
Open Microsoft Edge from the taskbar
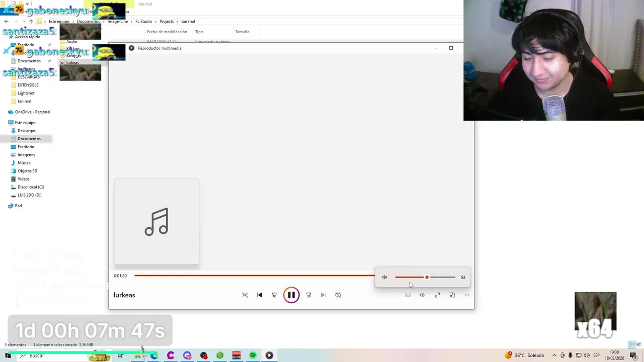[154, 355]
